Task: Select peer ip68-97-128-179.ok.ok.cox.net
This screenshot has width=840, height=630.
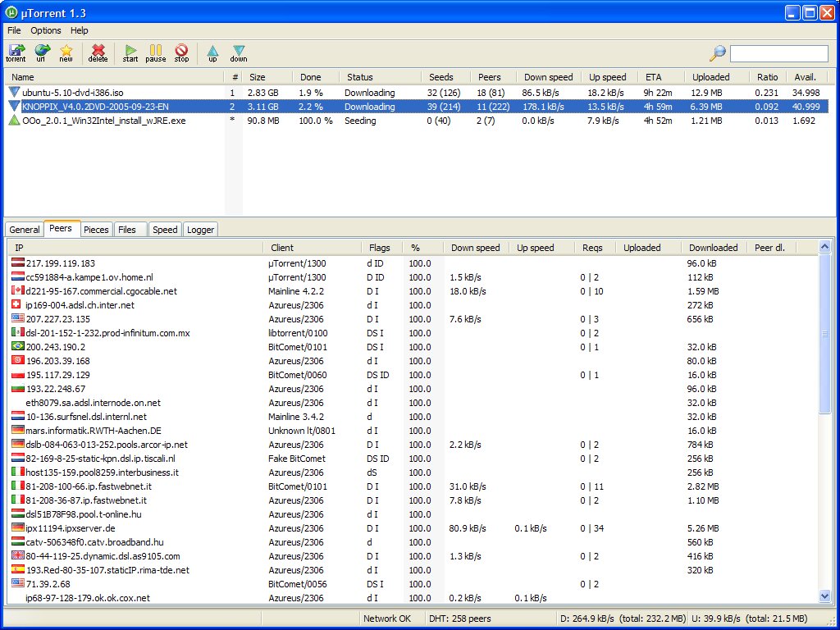Action: (x=413, y=598)
